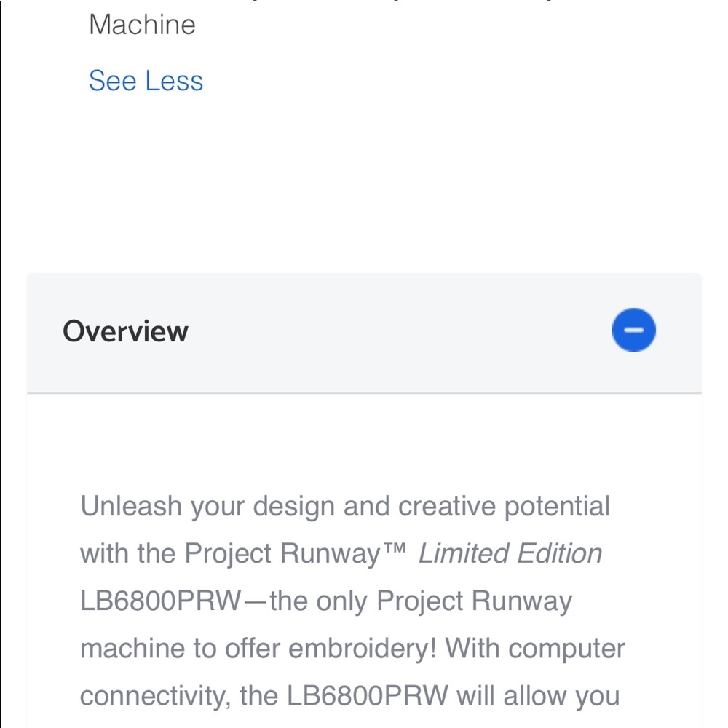Click the blank white area below See Less
Viewport: 728px width, 728px height.
coord(364,186)
